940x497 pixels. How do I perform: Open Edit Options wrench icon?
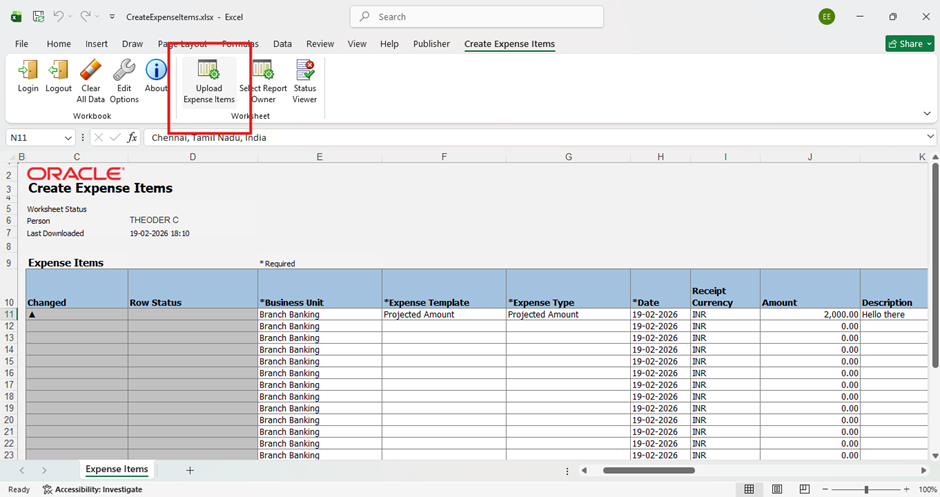(x=124, y=70)
